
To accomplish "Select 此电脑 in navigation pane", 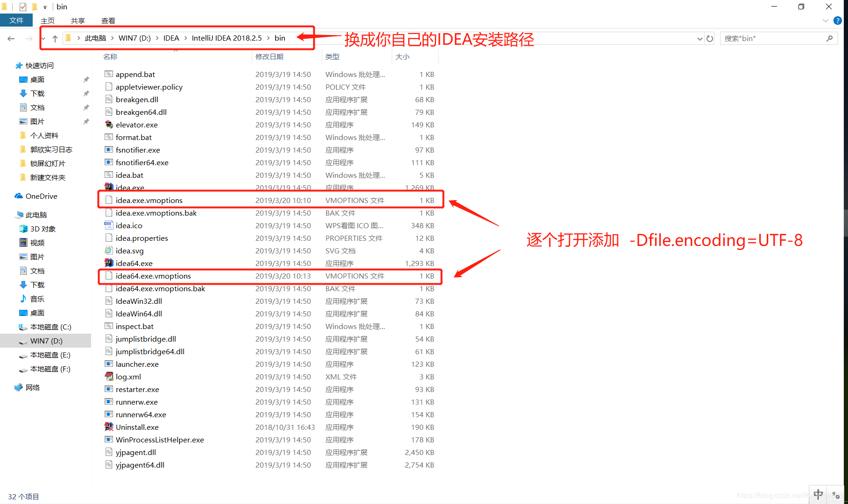I will (x=36, y=215).
